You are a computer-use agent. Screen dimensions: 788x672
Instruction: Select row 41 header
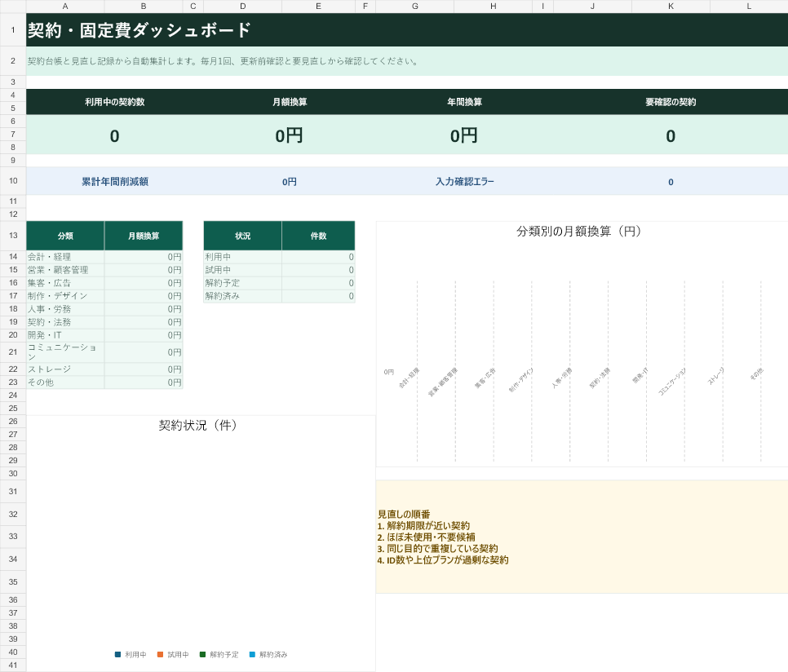click(13, 665)
